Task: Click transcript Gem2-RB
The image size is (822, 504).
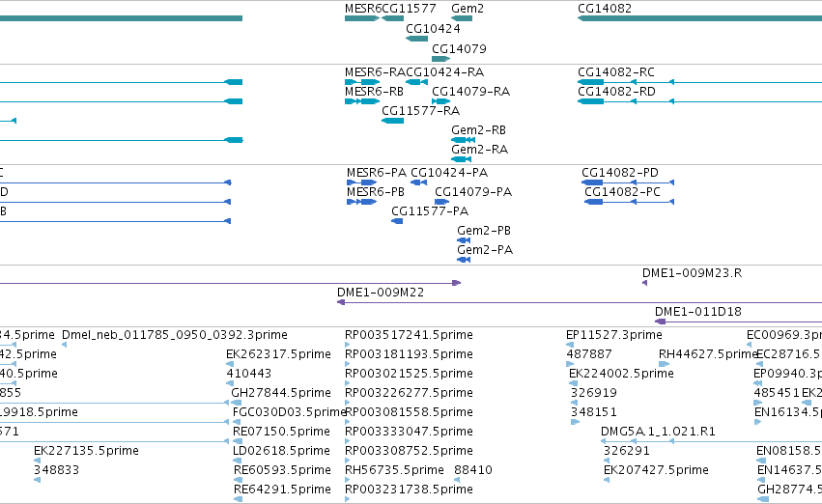Action: (x=479, y=130)
